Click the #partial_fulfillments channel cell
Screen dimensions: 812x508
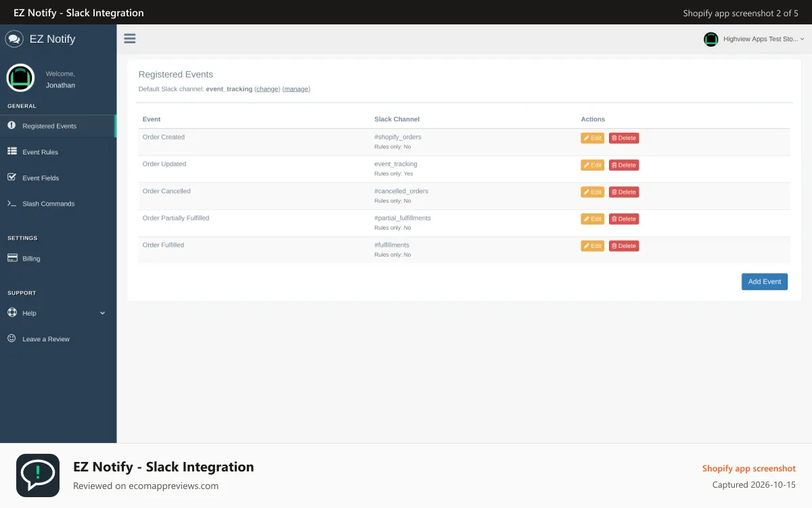[403, 218]
